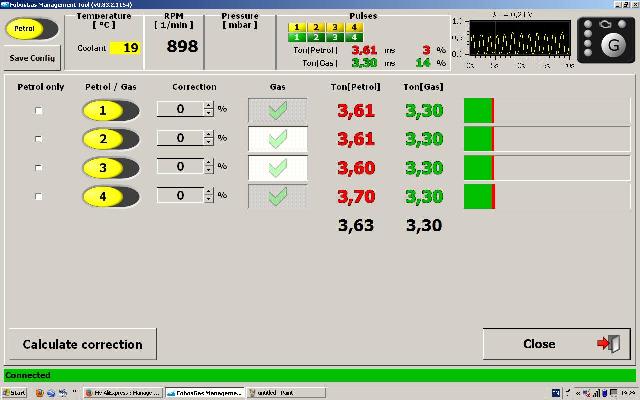Open the Windows Start menu
This screenshot has height=400, width=640.
click(x=17, y=393)
